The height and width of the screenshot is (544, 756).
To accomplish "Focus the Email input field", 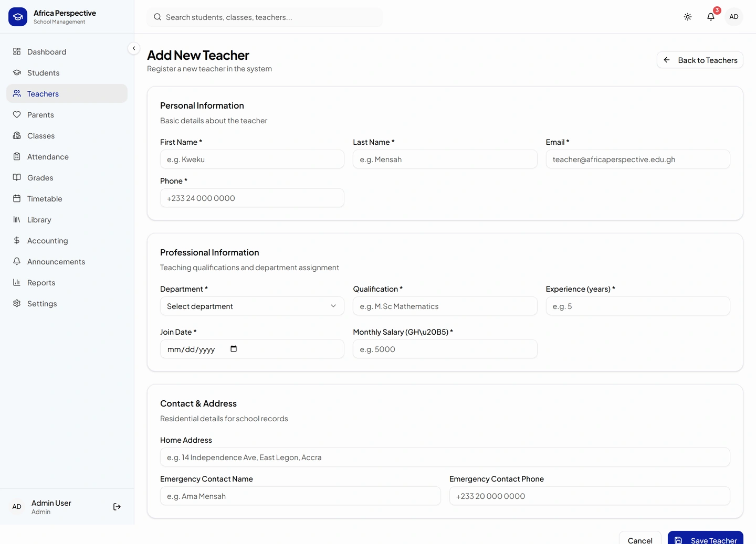I will coord(638,159).
